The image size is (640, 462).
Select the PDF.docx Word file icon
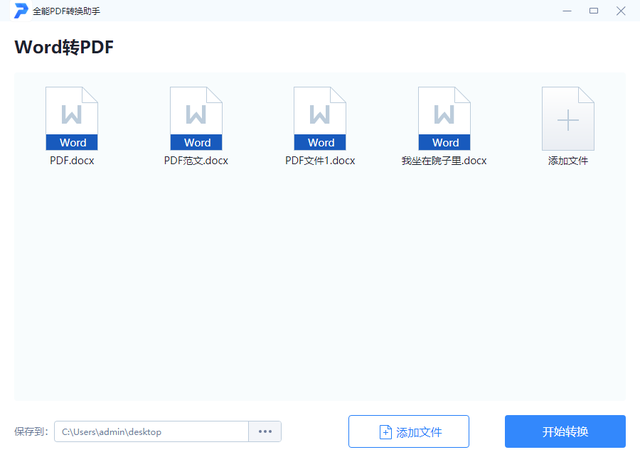point(71,118)
